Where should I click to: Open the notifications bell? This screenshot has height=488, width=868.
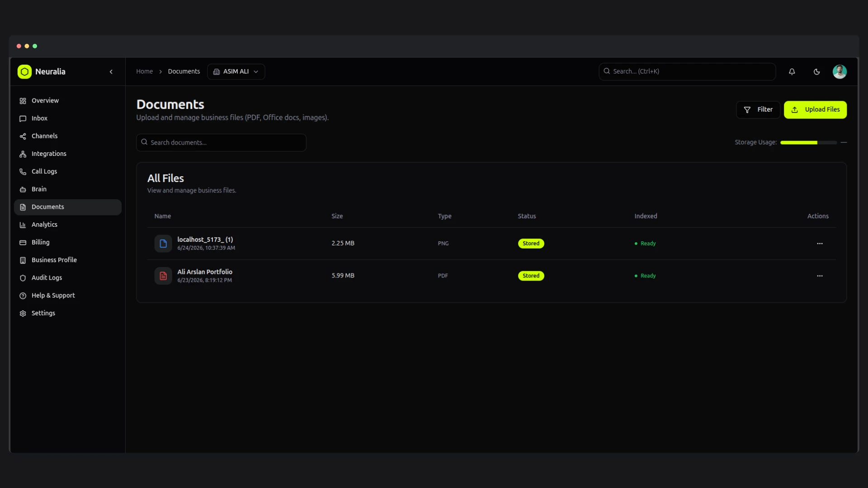click(x=792, y=72)
